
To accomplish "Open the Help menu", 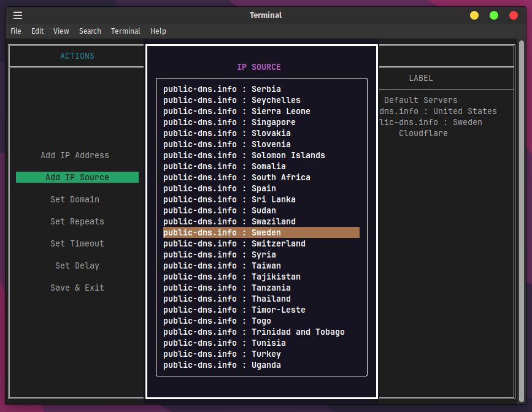I will tap(158, 31).
